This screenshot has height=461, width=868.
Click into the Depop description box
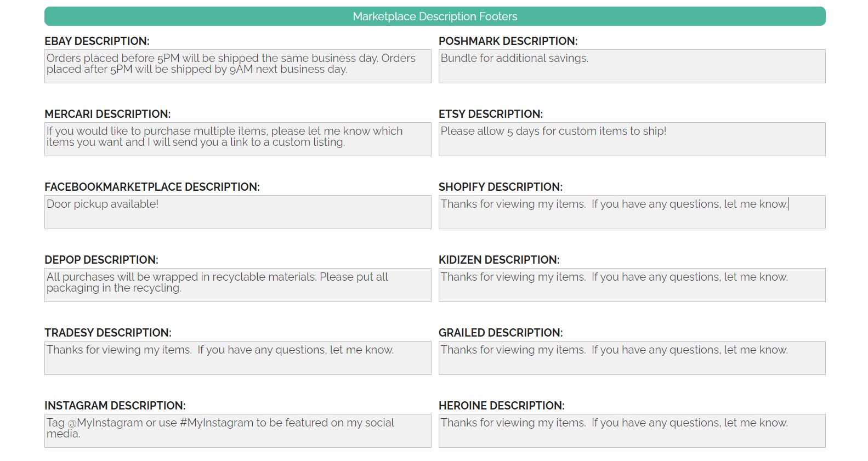point(237,285)
